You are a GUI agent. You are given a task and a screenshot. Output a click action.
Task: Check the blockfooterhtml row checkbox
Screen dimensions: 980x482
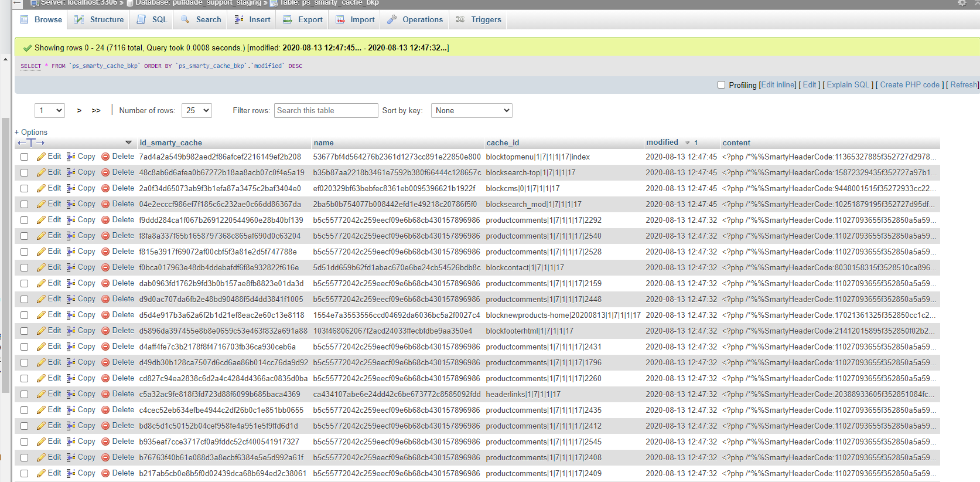point(24,331)
